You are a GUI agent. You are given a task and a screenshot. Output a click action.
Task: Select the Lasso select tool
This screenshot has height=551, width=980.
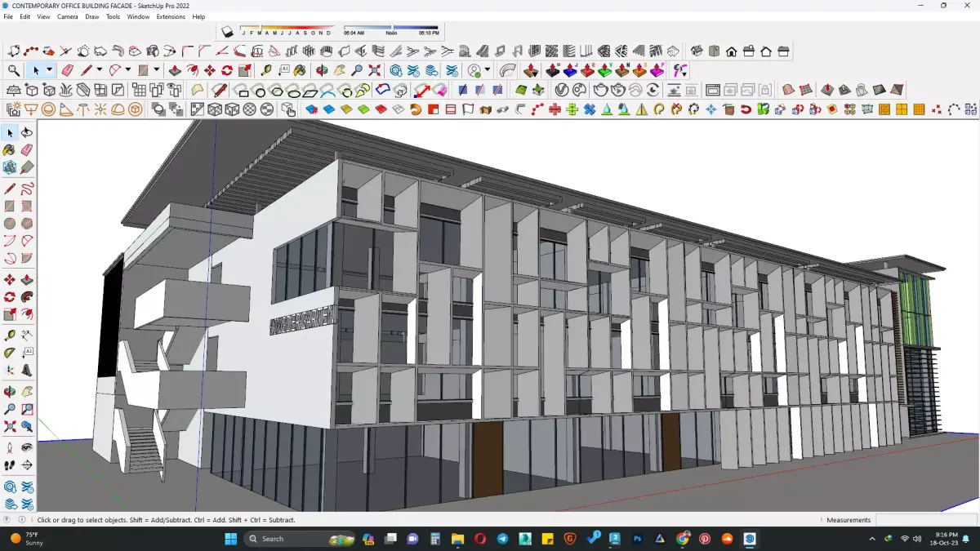pos(27,133)
